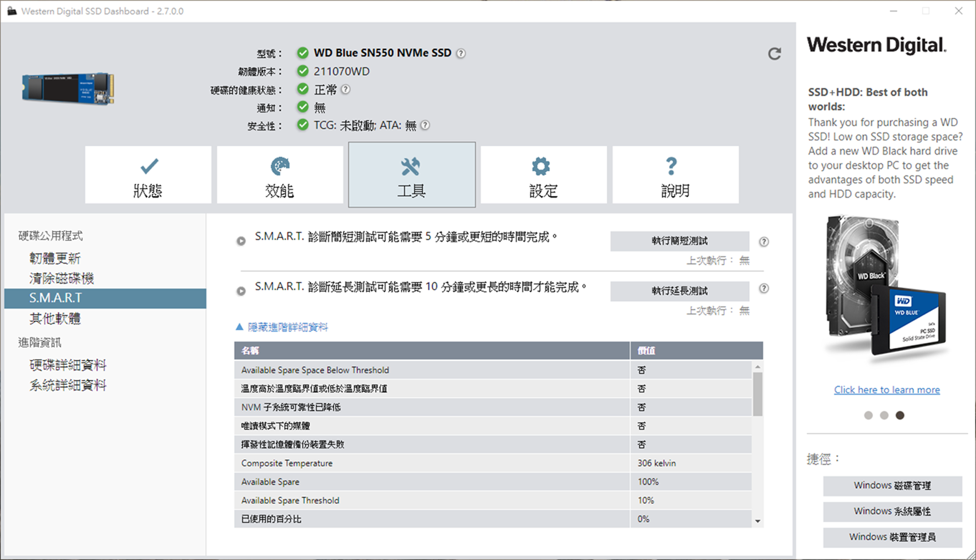The height and width of the screenshot is (560, 976).
Task: Click the SSD drive product image
Action: tap(67, 87)
